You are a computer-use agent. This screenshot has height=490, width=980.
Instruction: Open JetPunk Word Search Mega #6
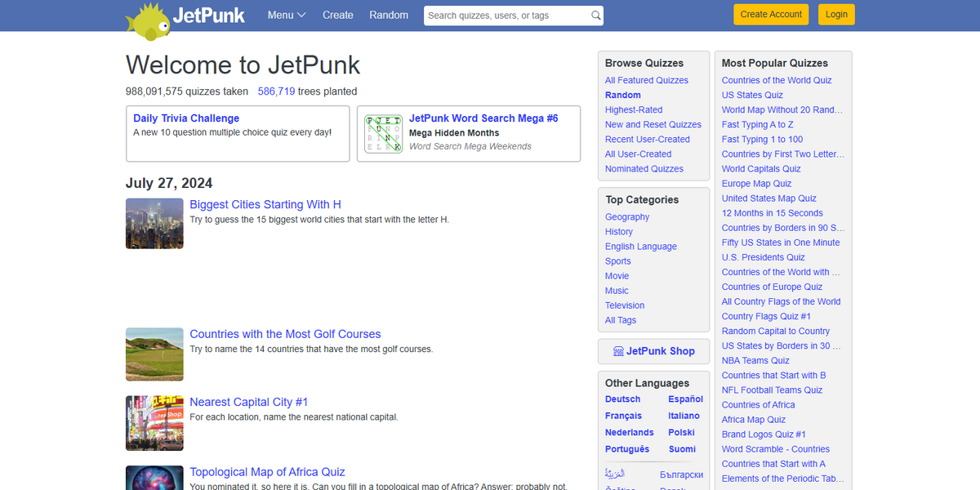[x=483, y=118]
